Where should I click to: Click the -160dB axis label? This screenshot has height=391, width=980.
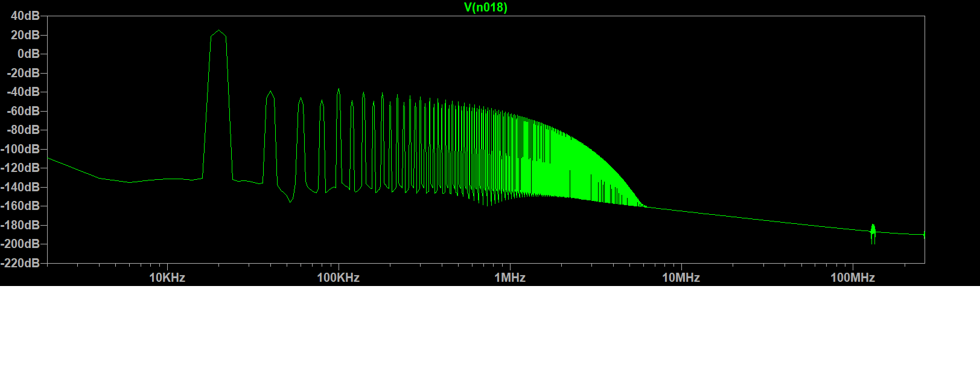click(21, 206)
